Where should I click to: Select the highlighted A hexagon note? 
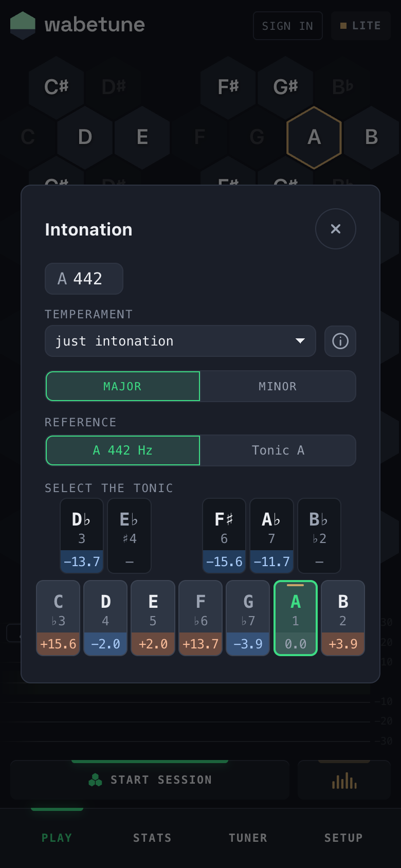pos(314,137)
